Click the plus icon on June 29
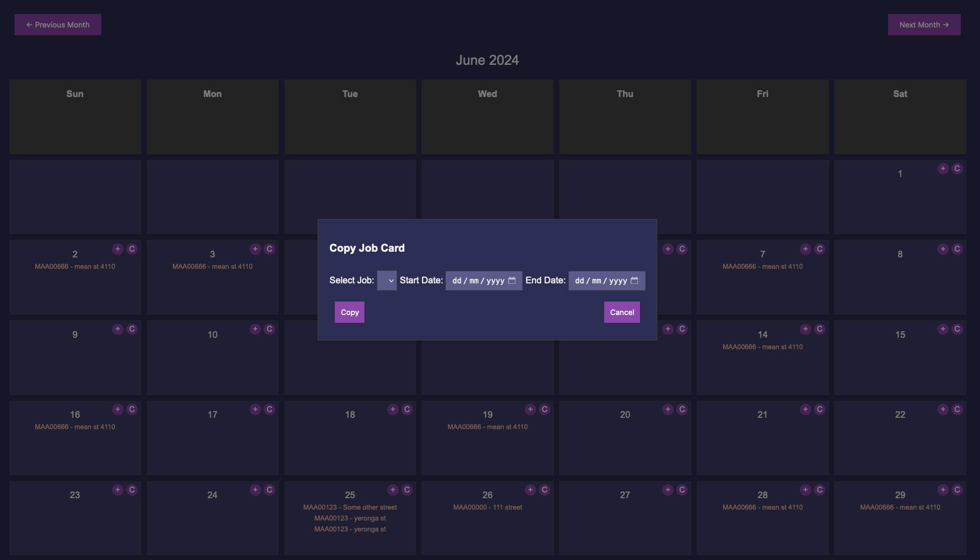The height and width of the screenshot is (560, 980). click(943, 490)
